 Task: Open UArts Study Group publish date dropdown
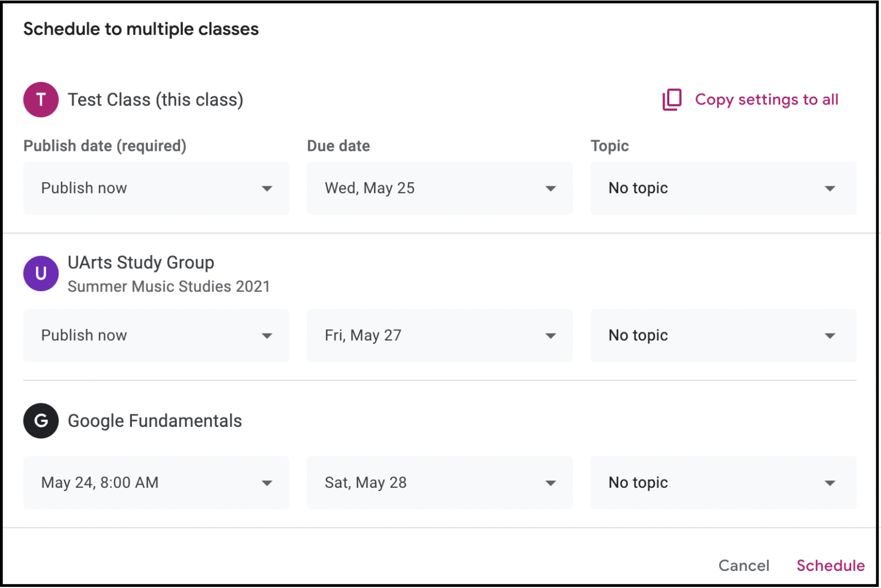click(155, 336)
